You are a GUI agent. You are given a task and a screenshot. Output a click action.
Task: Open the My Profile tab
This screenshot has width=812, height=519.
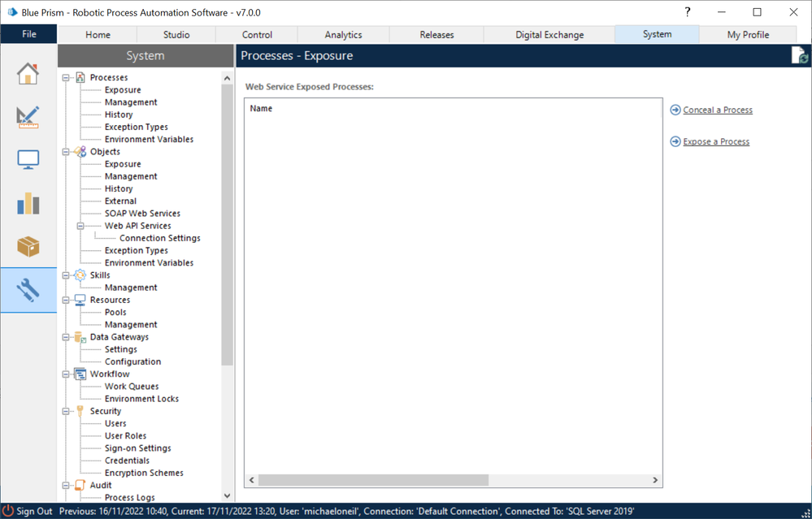click(x=748, y=35)
